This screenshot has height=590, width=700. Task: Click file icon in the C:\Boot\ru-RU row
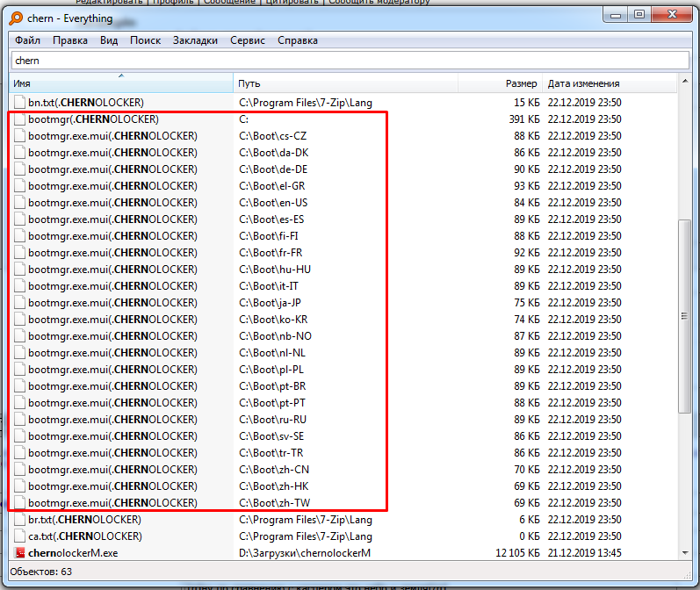point(19,420)
